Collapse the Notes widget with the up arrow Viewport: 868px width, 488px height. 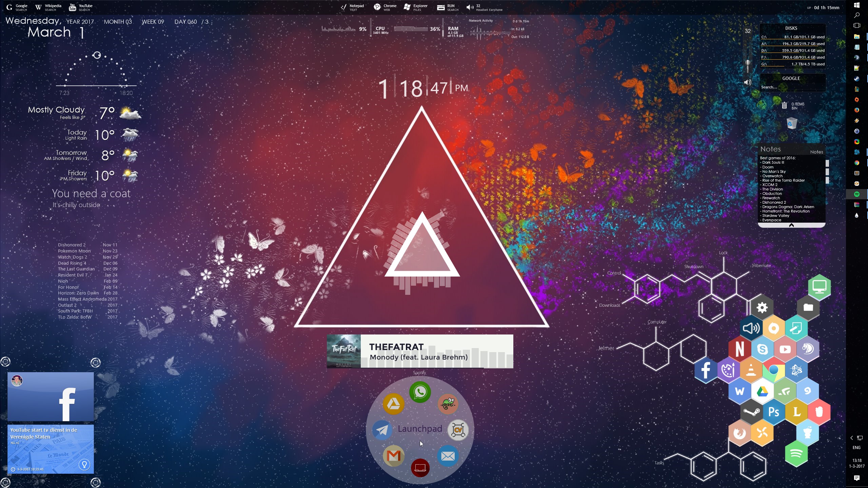(x=791, y=225)
